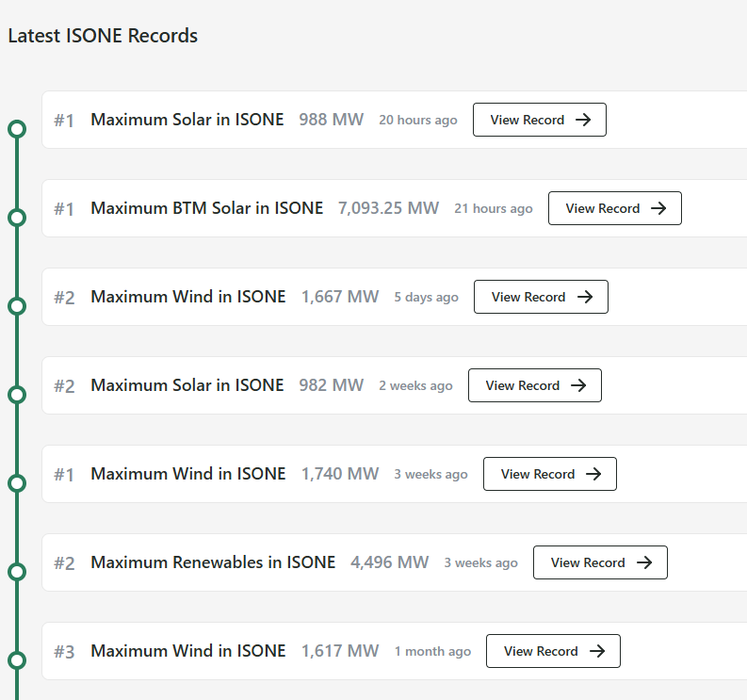Click the #3 Maximum Wind in ISONE title

[187, 651]
